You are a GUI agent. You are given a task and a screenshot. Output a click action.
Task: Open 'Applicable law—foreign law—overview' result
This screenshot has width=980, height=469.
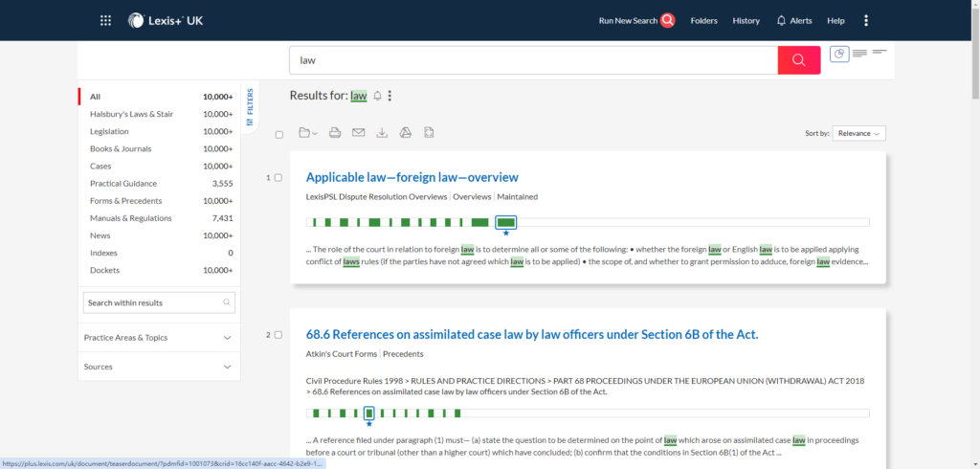click(412, 177)
